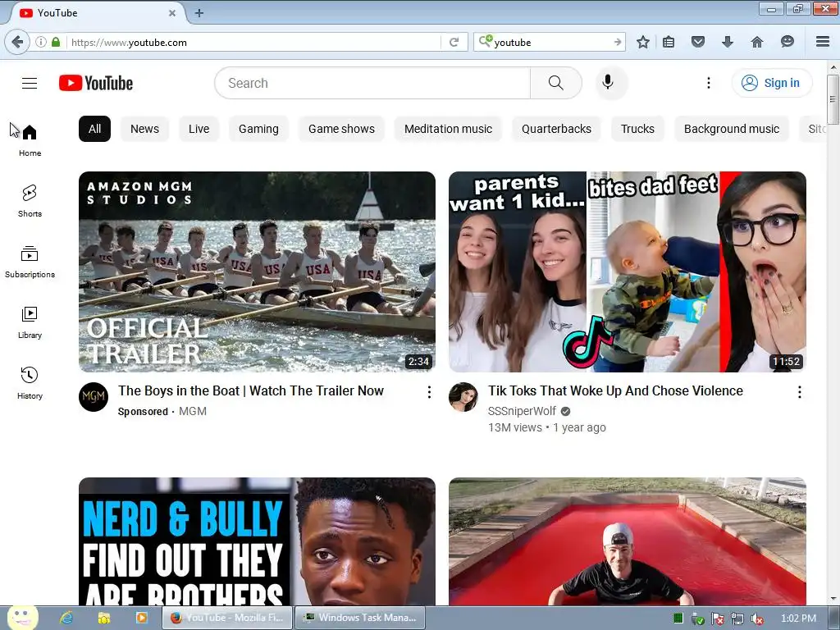This screenshot has width=840, height=630.
Task: Play the Boys in the Boat trailer thumbnail
Action: pyautogui.click(x=257, y=272)
